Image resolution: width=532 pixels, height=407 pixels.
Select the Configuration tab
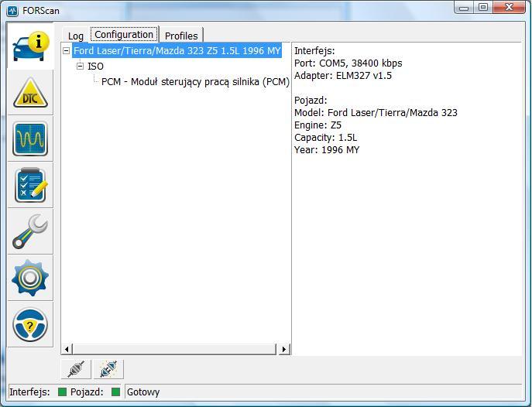[124, 35]
